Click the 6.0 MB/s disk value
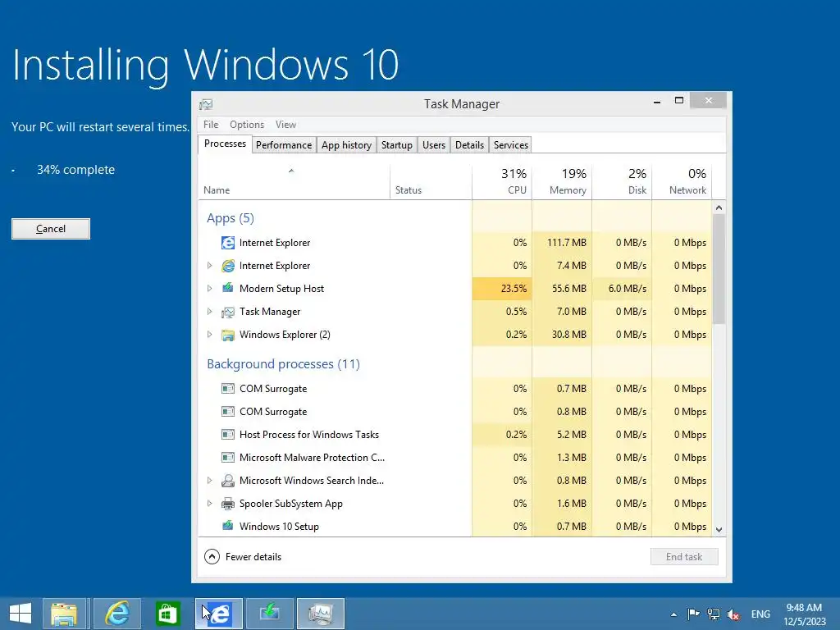 coord(628,288)
